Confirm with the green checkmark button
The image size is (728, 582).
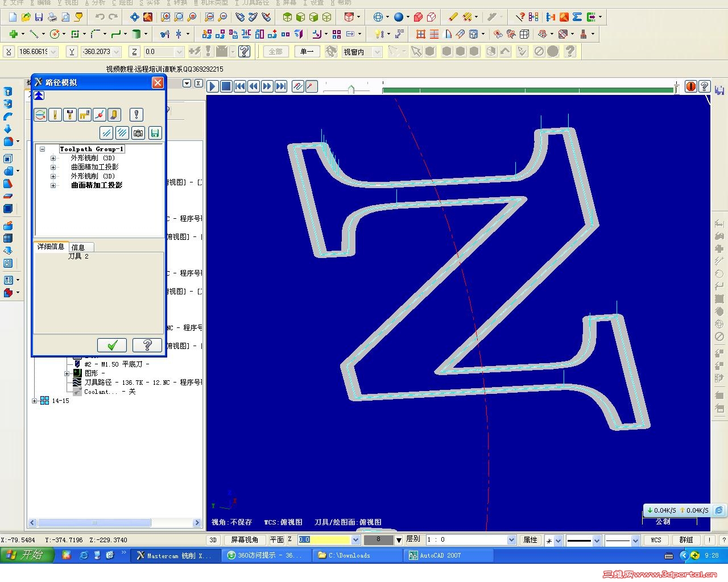(112, 345)
